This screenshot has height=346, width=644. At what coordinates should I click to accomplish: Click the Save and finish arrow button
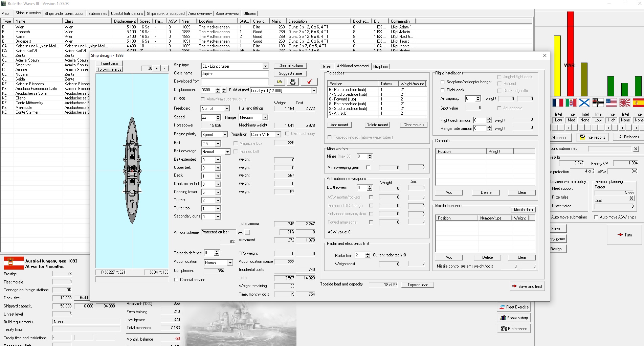coord(528,286)
